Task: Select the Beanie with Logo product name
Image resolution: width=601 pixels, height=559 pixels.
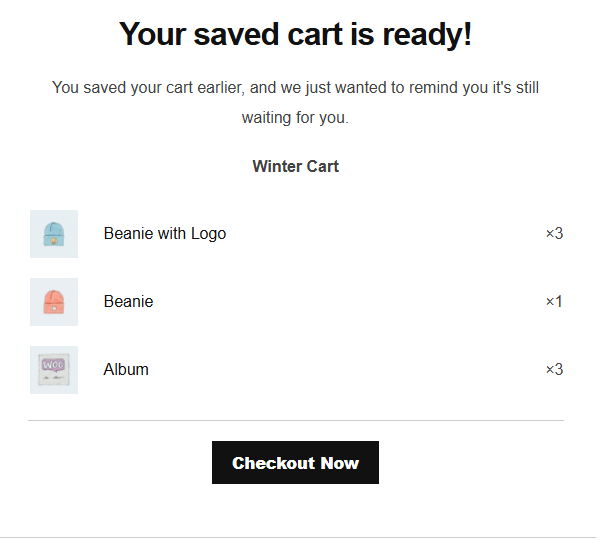Action: 165,234
